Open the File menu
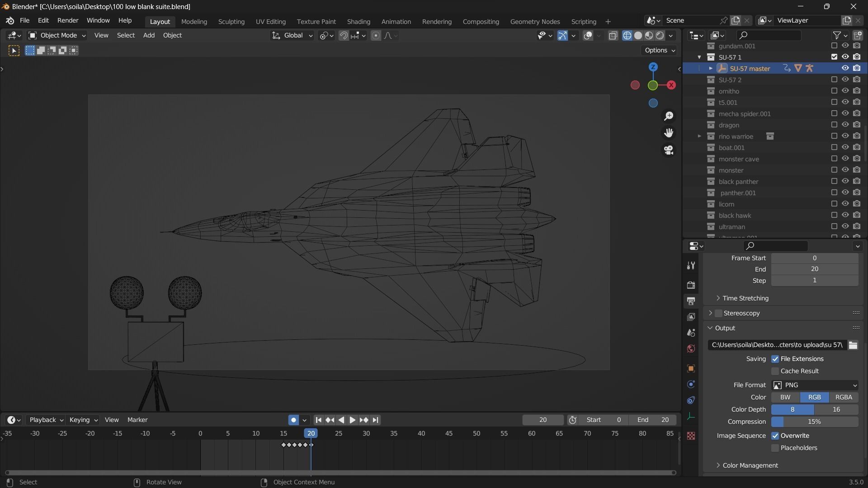The image size is (868, 488). coord(24,21)
